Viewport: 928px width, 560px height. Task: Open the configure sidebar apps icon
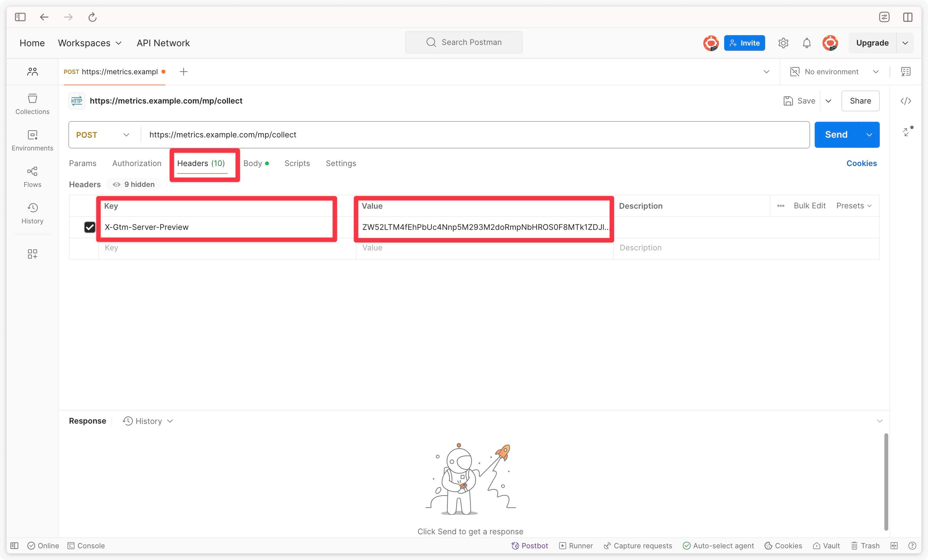(x=32, y=253)
